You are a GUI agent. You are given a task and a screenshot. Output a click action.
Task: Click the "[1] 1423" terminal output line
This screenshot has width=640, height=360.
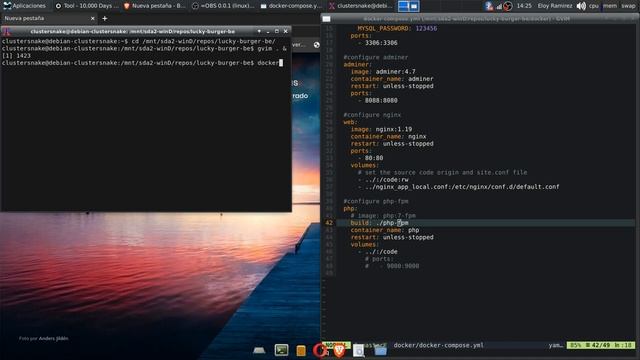click(x=16, y=56)
